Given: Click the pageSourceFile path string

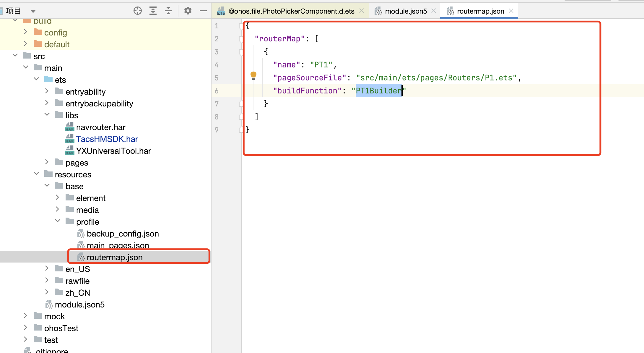Looking at the screenshot, I should pyautogui.click(x=436, y=78).
